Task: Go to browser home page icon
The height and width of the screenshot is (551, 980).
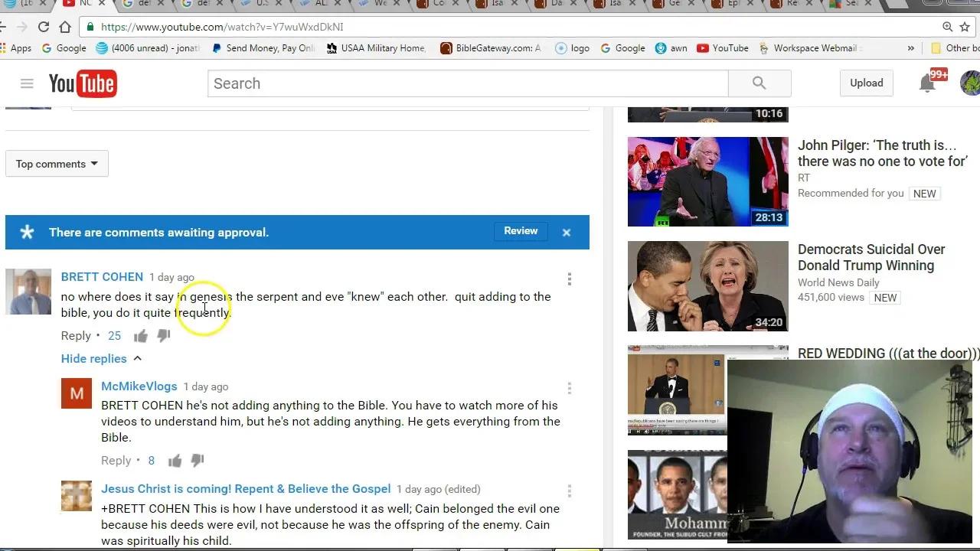Action: (65, 27)
